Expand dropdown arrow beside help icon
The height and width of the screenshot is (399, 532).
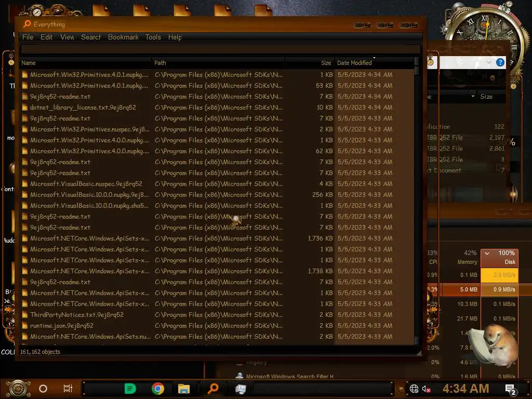tap(488, 62)
